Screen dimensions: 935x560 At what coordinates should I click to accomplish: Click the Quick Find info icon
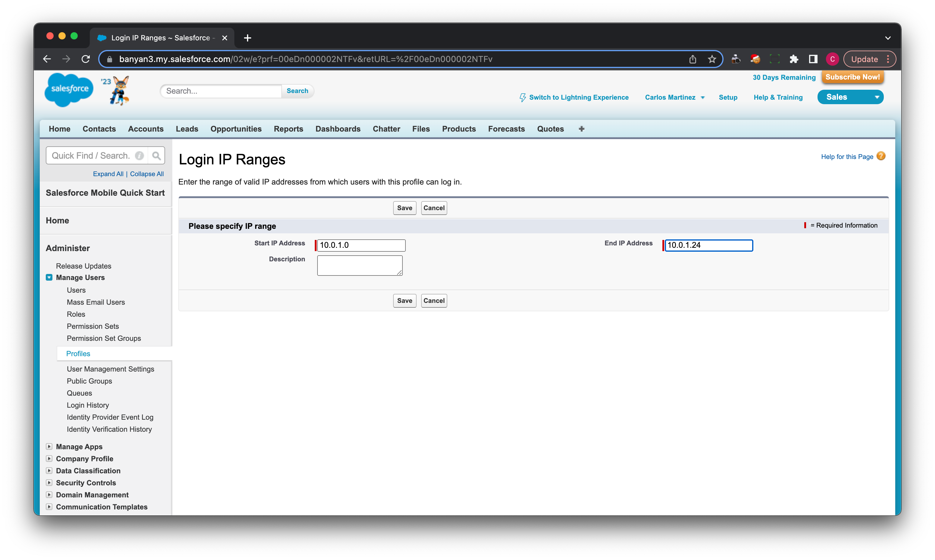click(139, 155)
